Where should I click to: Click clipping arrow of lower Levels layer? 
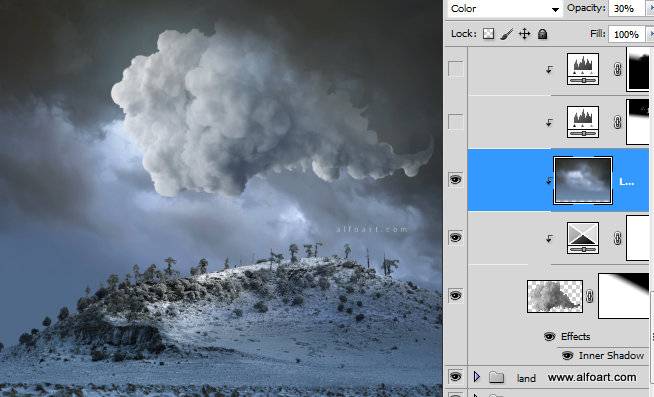550,123
